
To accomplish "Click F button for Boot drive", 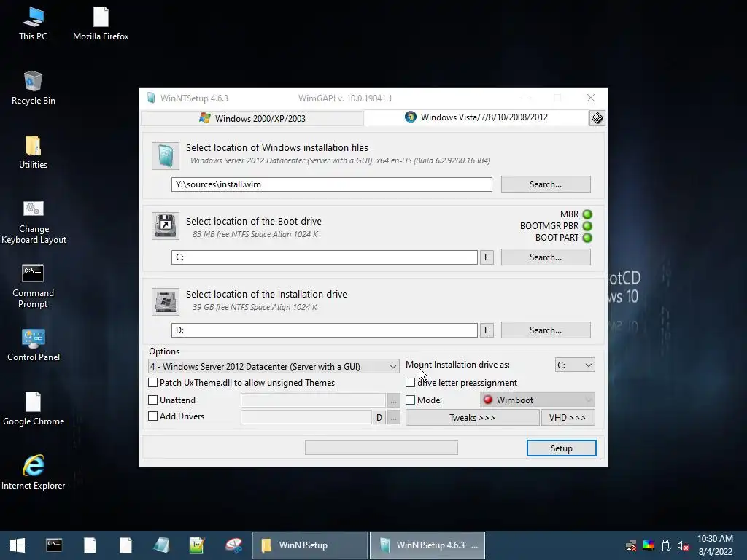I will coord(487,257).
